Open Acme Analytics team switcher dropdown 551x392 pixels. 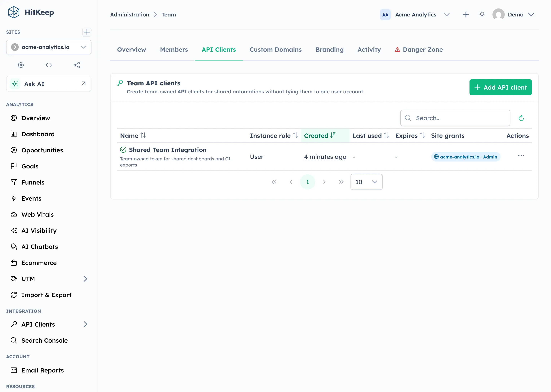pyautogui.click(x=415, y=15)
